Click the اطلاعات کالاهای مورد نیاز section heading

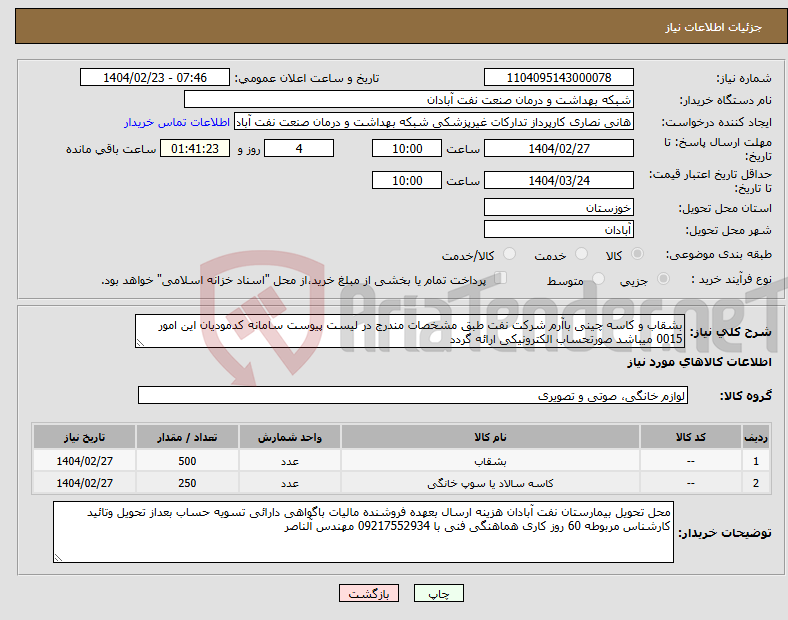point(699,362)
